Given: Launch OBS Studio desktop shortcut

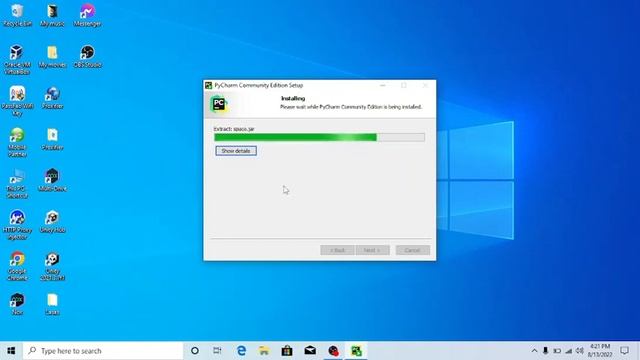Looking at the screenshot, I should [x=87, y=57].
